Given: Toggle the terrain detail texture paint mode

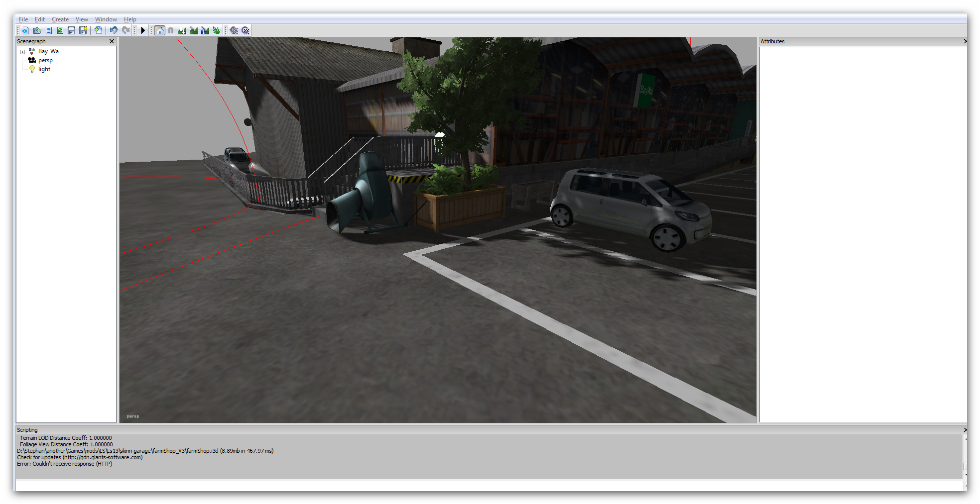Looking at the screenshot, I should coord(194,30).
